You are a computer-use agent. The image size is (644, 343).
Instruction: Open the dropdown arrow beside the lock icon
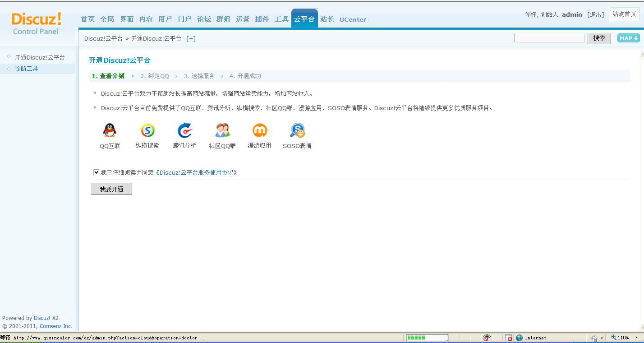pyautogui.click(x=602, y=338)
